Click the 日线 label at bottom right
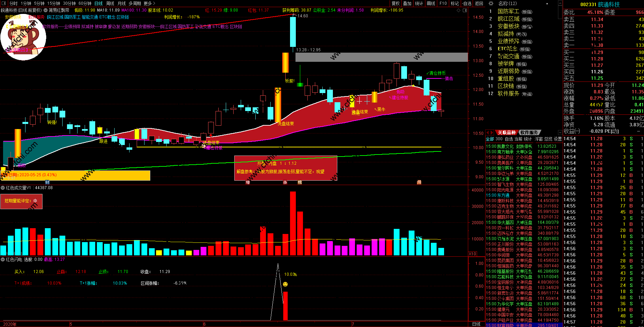Screen dimensions: 644x327 pos(476,324)
